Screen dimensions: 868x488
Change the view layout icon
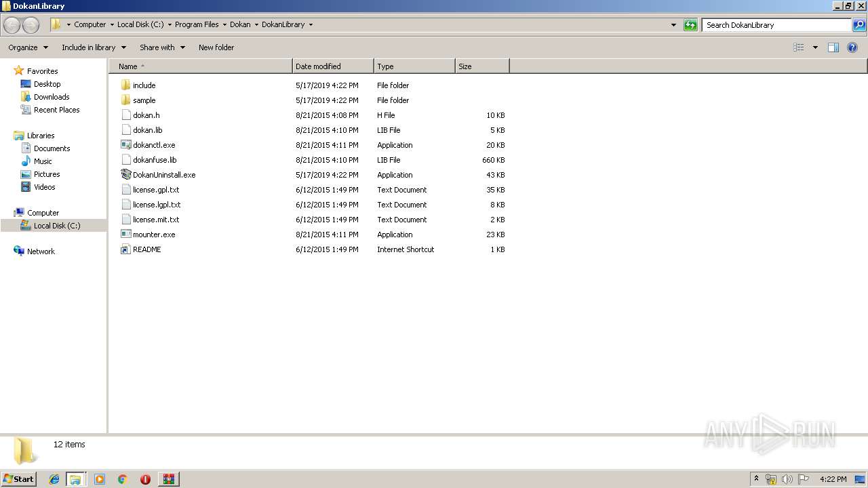pos(799,47)
